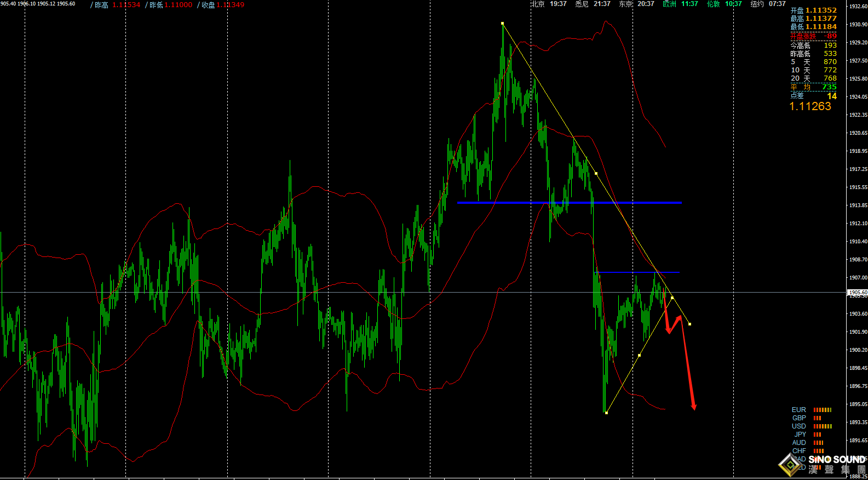
Task: Select the short thin blue horizontal line
Action: 638,272
